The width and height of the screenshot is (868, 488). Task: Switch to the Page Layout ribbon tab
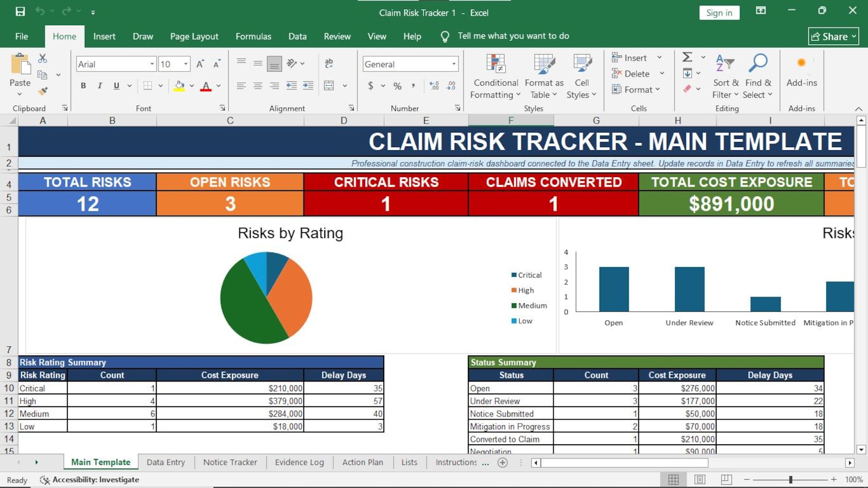(x=194, y=36)
